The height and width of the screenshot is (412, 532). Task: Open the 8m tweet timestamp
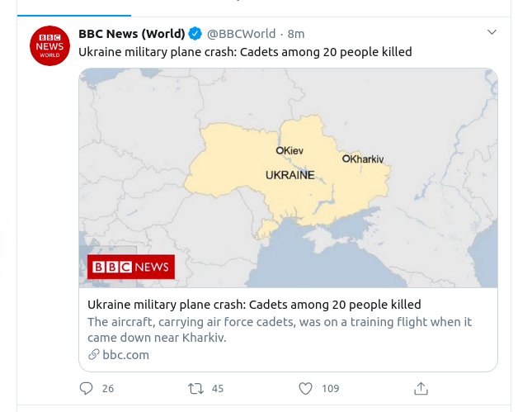point(296,34)
